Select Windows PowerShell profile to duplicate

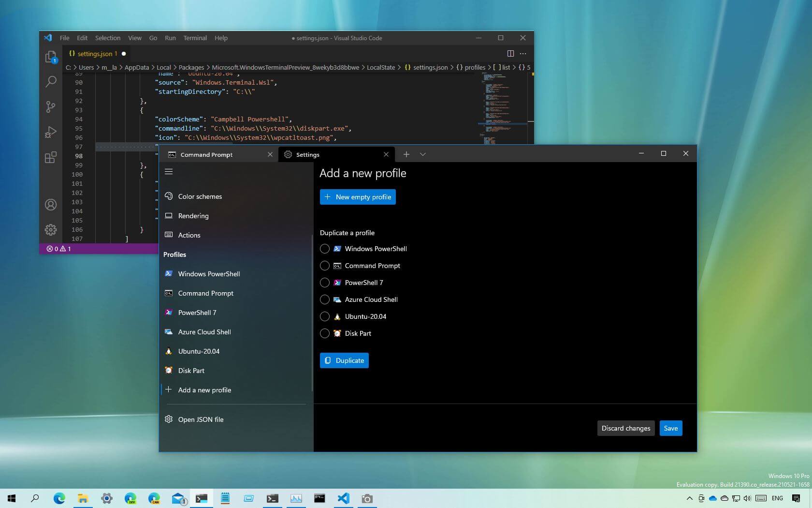coord(324,249)
